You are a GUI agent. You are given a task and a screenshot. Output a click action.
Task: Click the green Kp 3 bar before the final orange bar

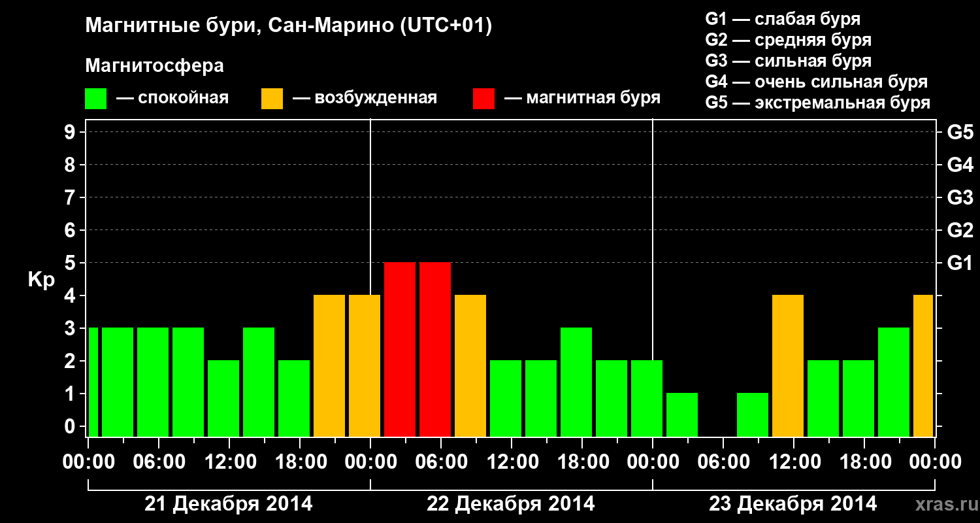[894, 382]
